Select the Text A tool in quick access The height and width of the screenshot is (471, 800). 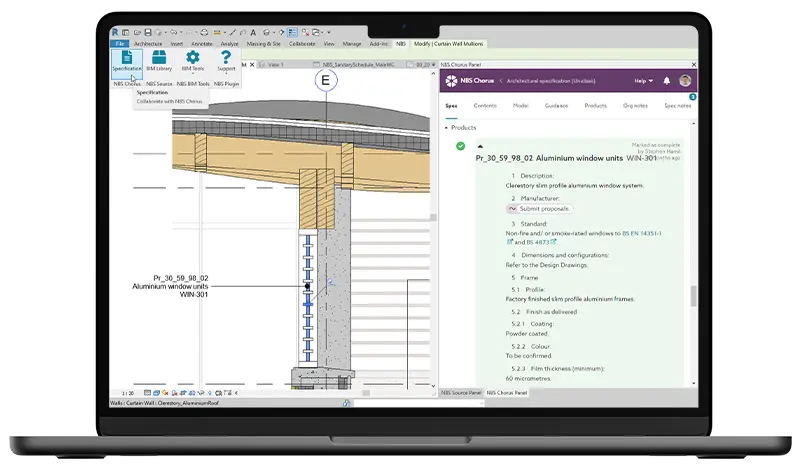254,32
